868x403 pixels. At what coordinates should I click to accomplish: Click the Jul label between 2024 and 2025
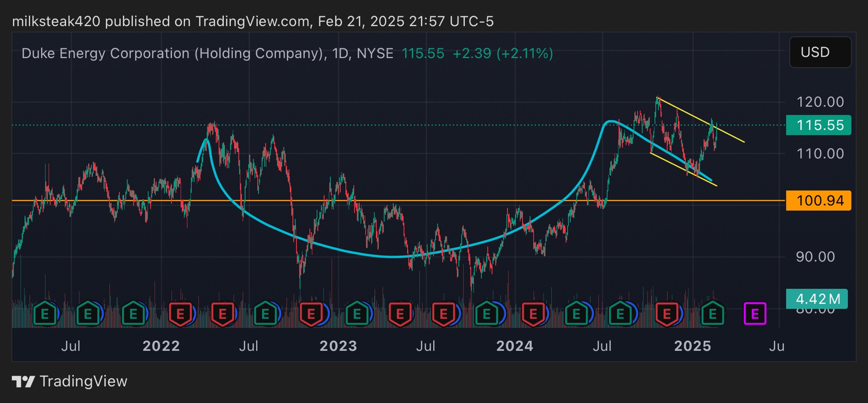[x=602, y=346]
